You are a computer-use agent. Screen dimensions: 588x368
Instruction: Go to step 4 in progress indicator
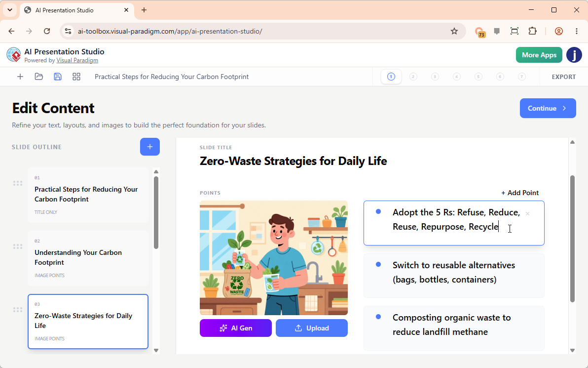456,77
